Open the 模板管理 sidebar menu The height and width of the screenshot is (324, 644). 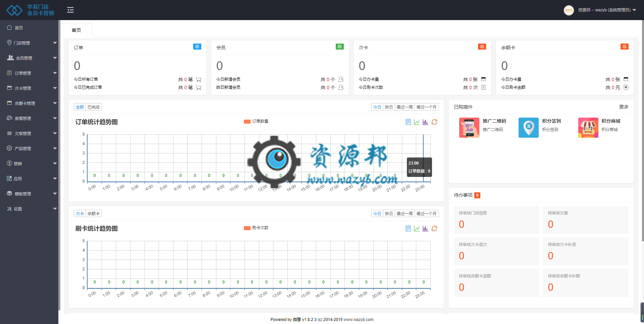(x=29, y=194)
